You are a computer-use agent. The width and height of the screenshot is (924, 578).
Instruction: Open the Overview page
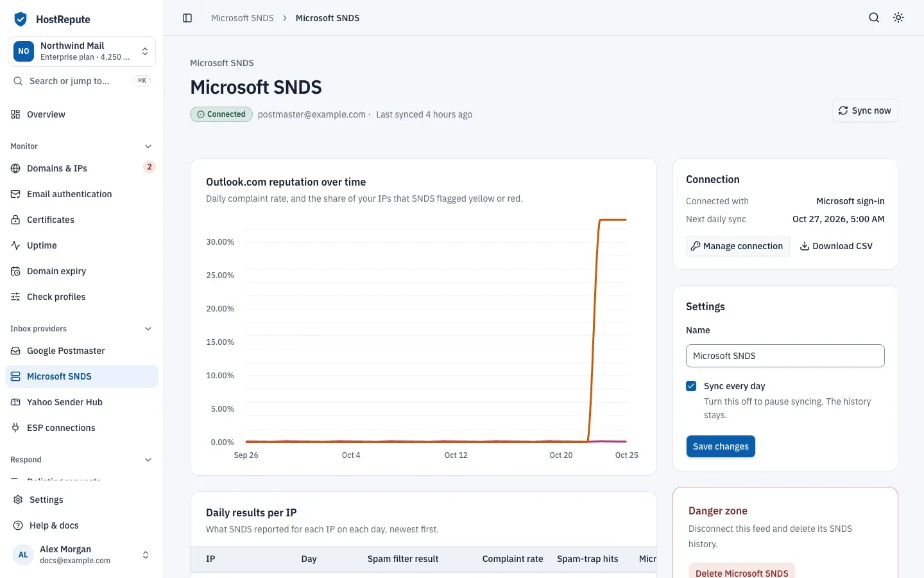(81, 114)
